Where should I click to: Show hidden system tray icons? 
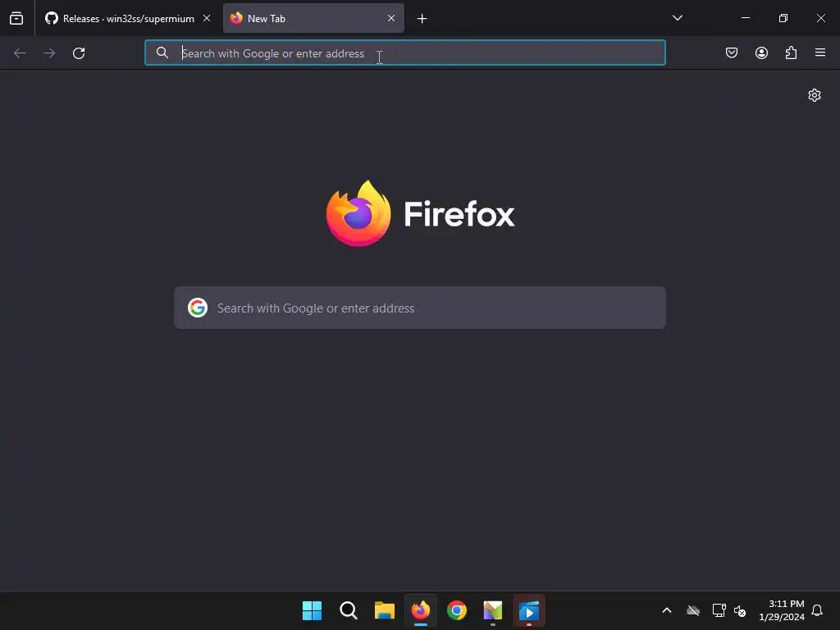coord(667,610)
